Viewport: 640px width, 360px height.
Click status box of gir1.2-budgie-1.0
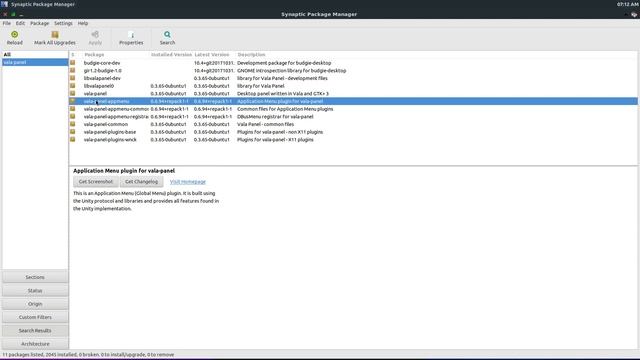73,71
